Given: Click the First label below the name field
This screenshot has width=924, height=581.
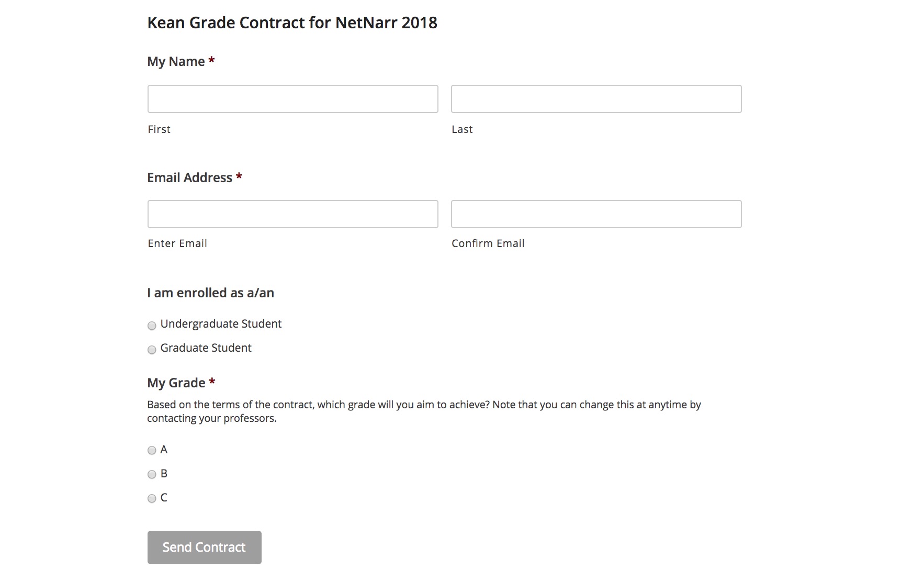Looking at the screenshot, I should point(159,129).
